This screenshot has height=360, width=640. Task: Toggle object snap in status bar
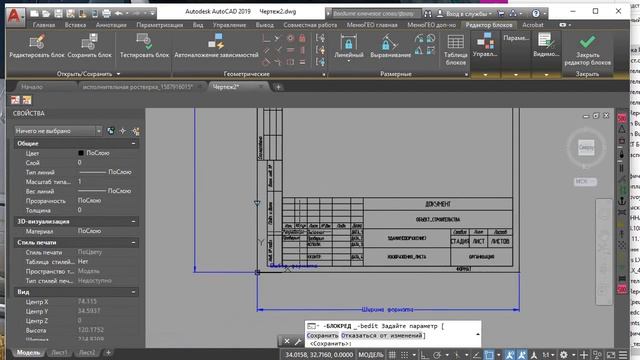(x=489, y=355)
